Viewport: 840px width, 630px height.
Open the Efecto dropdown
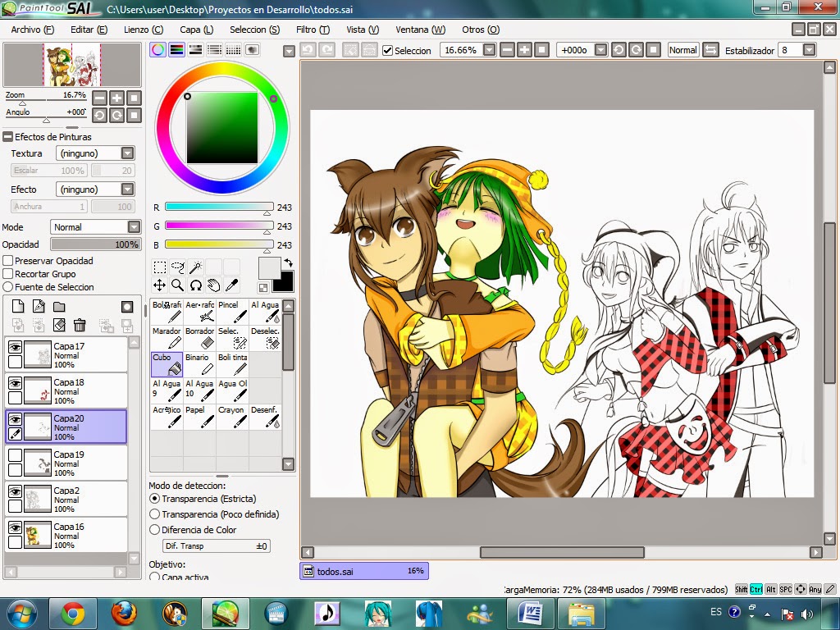(x=127, y=189)
